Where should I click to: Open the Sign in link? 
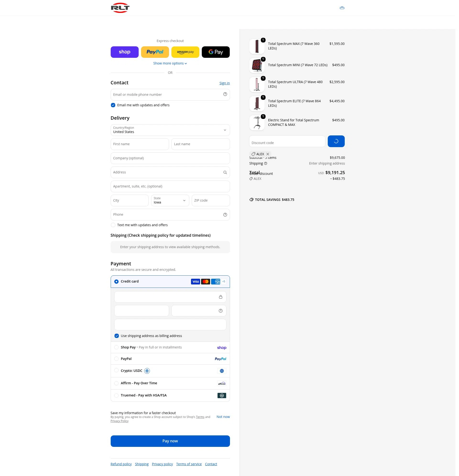(x=224, y=83)
